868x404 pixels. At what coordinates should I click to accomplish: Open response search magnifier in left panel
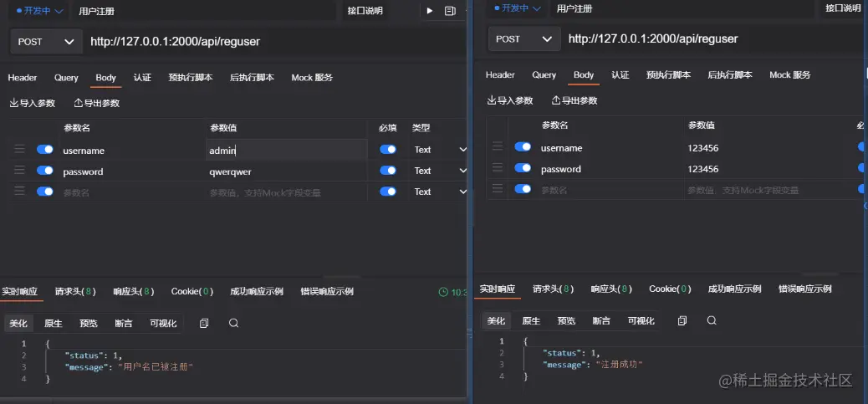pos(233,323)
